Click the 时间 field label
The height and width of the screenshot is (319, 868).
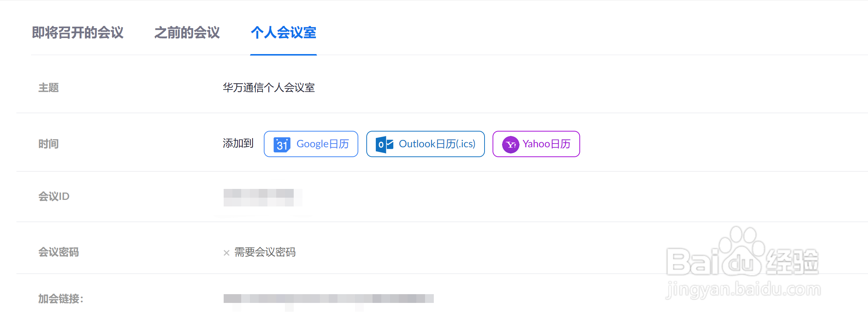click(49, 144)
